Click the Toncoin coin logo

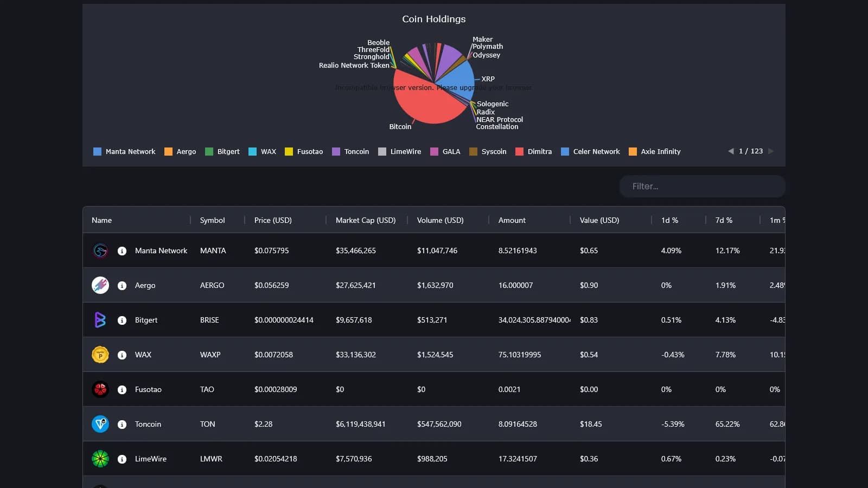tap(100, 424)
